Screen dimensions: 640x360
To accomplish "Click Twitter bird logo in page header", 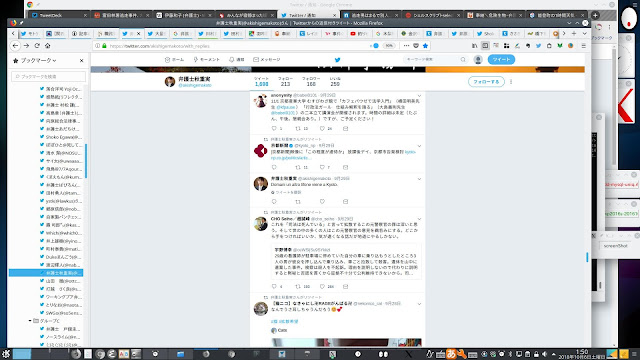I will [x=338, y=60].
